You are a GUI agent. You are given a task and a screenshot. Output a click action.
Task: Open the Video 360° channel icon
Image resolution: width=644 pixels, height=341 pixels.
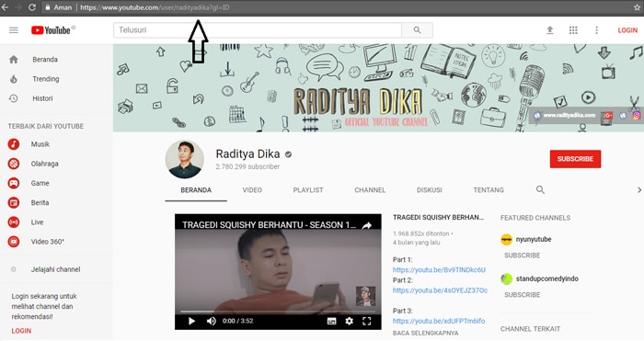(x=14, y=242)
